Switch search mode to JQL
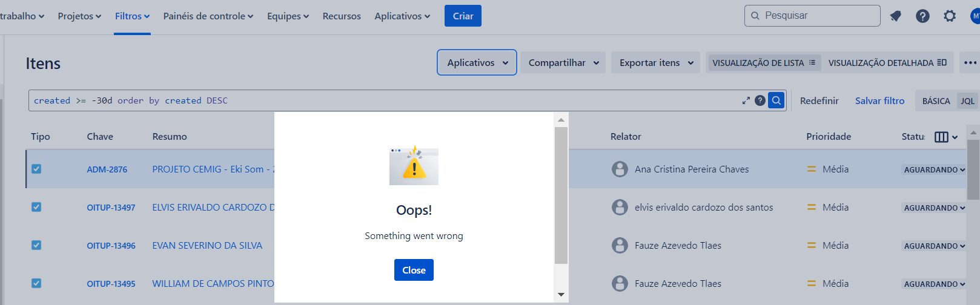Screen dimensions: 980x305 tap(967, 101)
